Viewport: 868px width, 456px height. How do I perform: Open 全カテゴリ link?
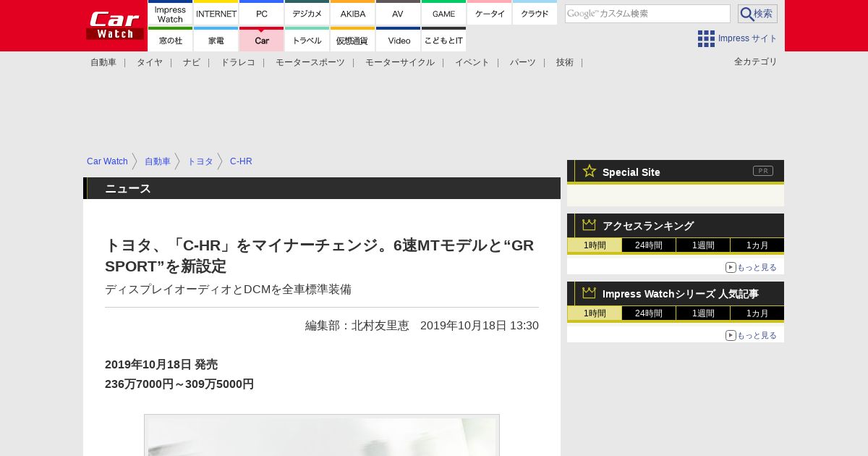756,62
